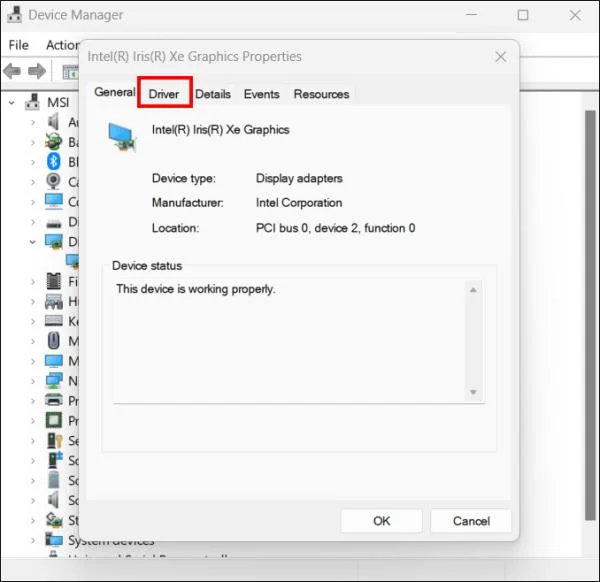Click the Device status scroll-down arrow

click(x=473, y=392)
